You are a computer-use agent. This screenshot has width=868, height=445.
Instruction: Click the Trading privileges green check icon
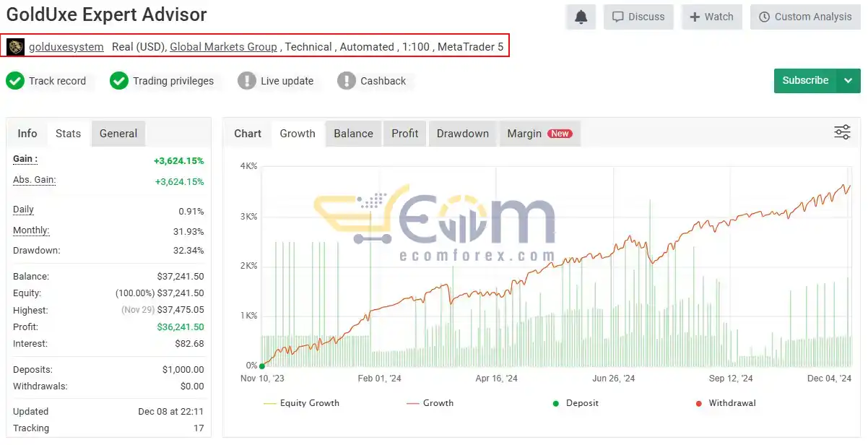coord(119,81)
